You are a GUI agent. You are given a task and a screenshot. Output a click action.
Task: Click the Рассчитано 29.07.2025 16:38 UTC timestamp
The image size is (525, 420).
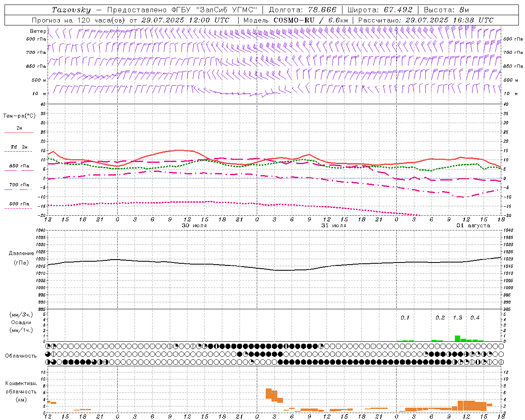(426, 20)
